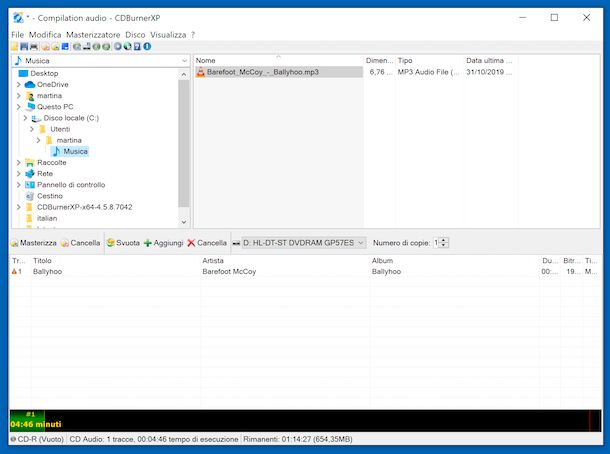Image resolution: width=610 pixels, height=454 pixels.
Task: Click the Print toolbar icon
Action: tap(34, 47)
